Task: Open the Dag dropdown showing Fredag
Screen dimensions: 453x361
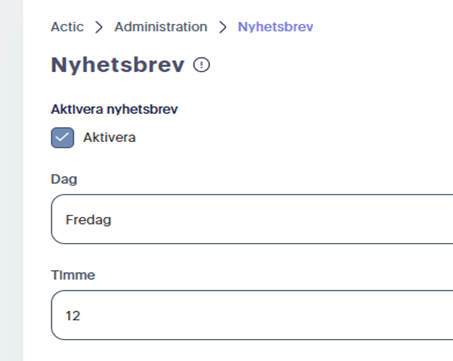Action: 252,219
